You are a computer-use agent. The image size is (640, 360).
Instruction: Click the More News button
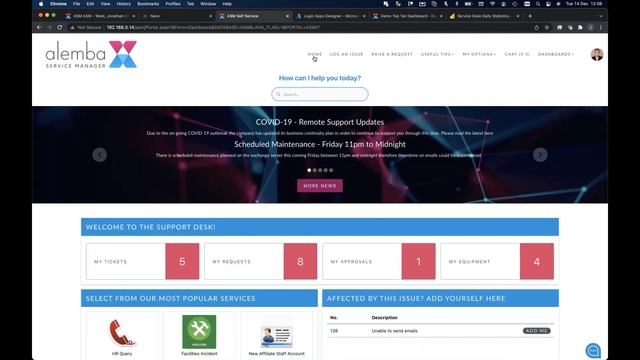click(x=320, y=186)
